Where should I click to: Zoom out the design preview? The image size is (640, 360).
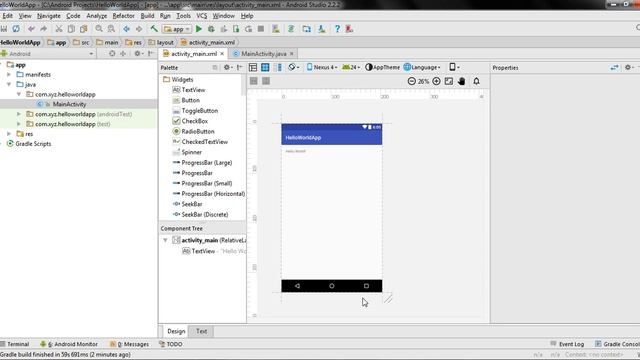pos(411,81)
